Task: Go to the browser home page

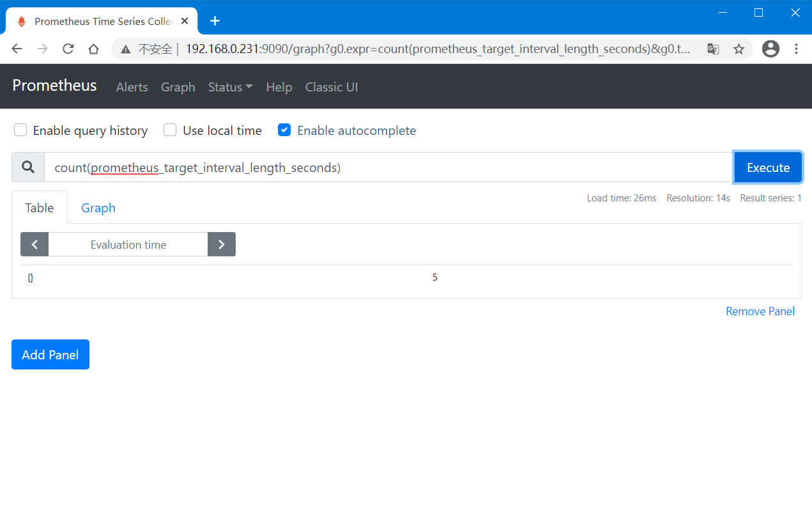Action: [93, 49]
